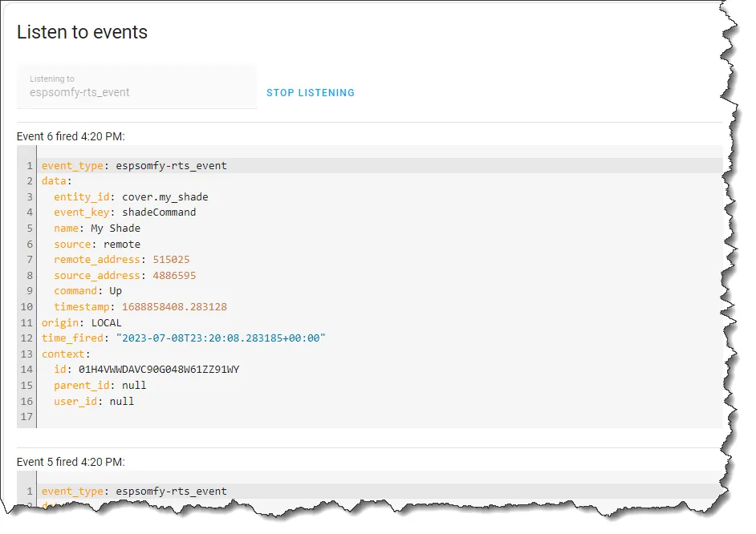756x534 pixels.
Task: Click the "user_id: null" line
Action: tap(94, 401)
